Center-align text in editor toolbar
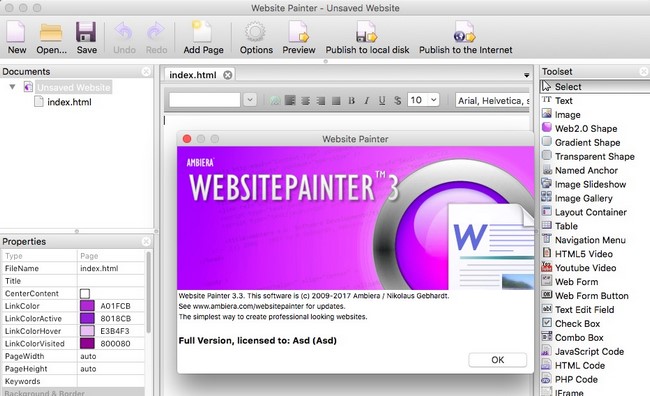 pos(306,100)
